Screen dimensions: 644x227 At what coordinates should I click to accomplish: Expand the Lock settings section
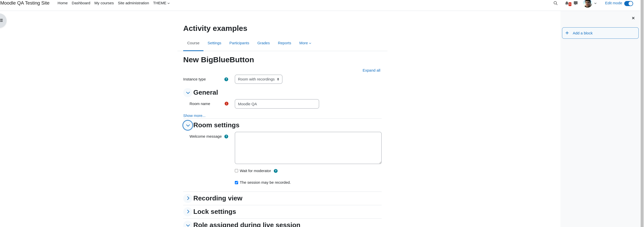coord(188,212)
